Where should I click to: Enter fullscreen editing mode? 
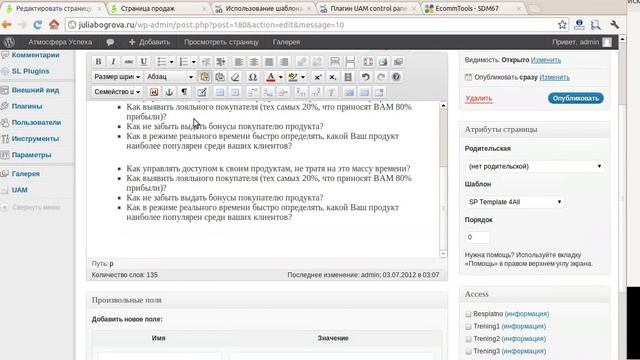[x=368, y=62]
